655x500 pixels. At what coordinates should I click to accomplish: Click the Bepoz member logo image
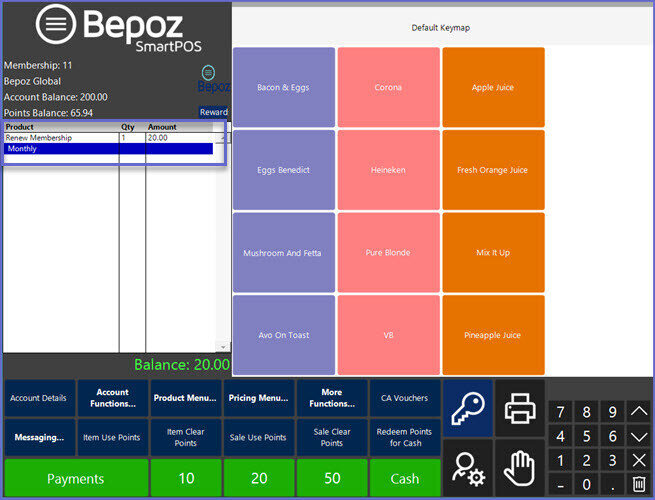point(213,79)
